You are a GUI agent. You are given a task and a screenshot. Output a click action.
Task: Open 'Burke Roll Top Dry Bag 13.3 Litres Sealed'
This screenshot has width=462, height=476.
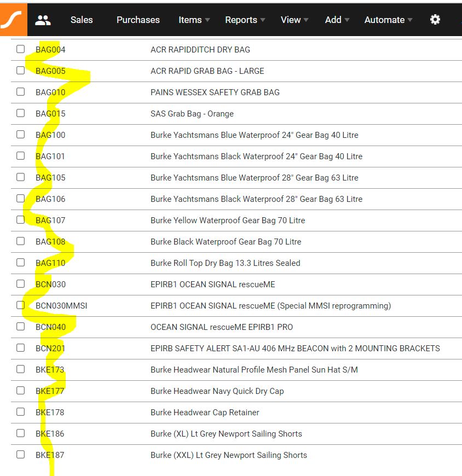[226, 263]
